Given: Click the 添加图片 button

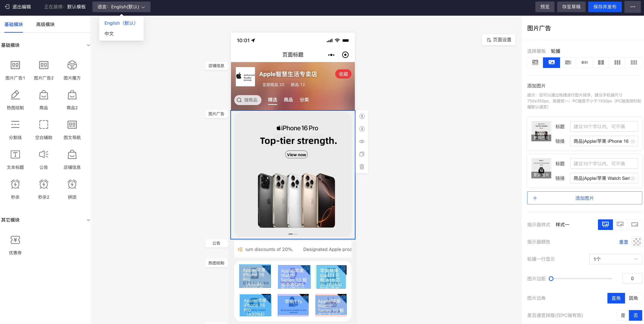Looking at the screenshot, I should tap(584, 198).
